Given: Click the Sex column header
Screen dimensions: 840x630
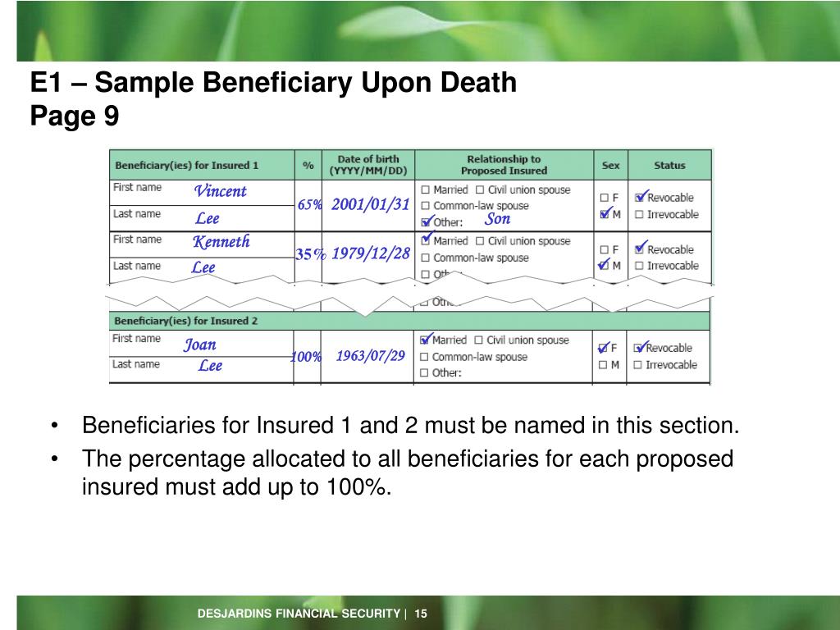Looking at the screenshot, I should tap(610, 166).
